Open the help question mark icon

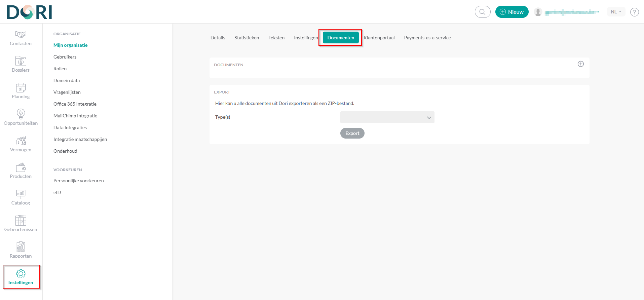click(634, 12)
